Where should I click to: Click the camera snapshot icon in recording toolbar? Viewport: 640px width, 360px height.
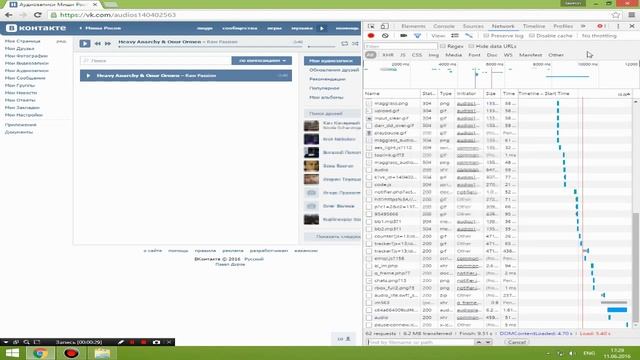click(x=156, y=342)
